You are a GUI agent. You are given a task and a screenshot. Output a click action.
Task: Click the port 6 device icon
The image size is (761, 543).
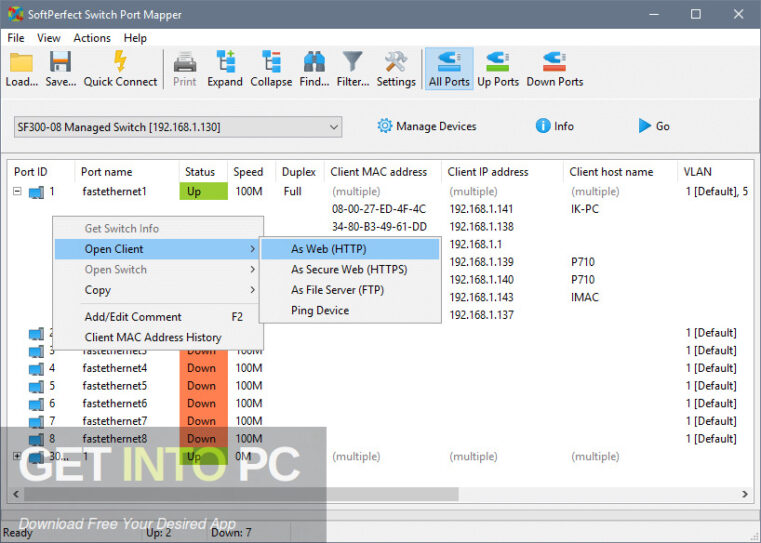click(x=36, y=404)
